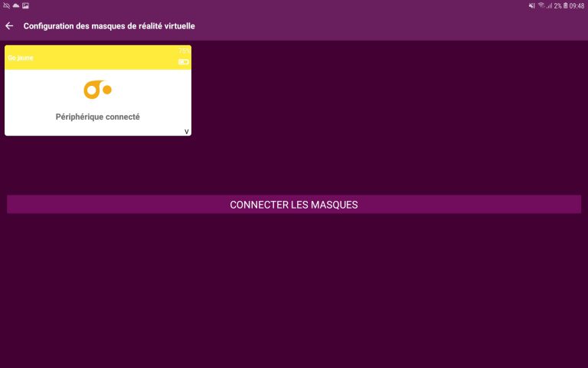
Task: Tap the muted sound icon in status bar
Action: coord(532,5)
